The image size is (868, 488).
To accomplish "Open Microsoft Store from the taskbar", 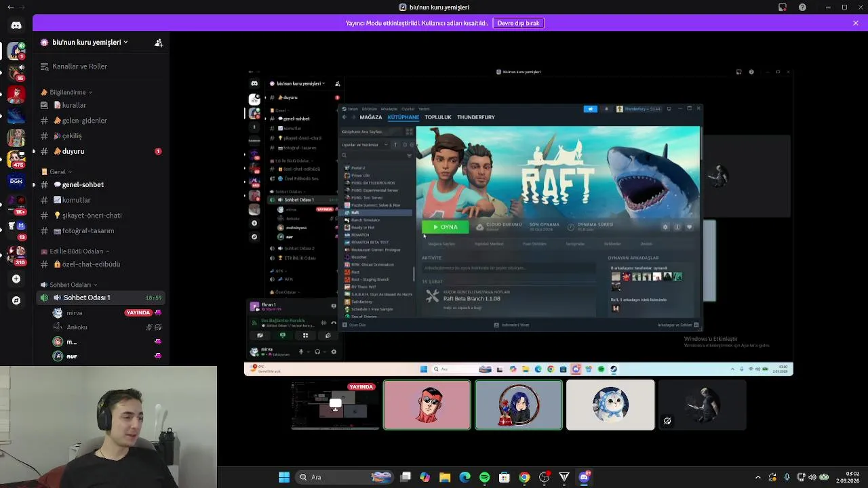I will (x=505, y=477).
